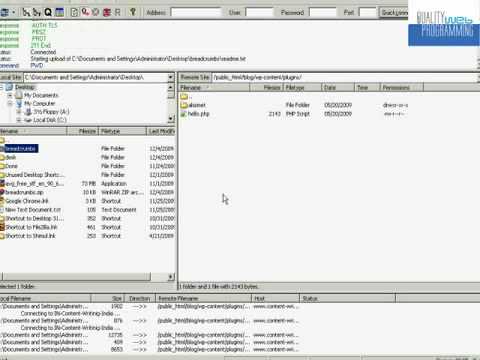Sort local files by Last Modified column
This screenshot has width=480, height=360.
click(161, 131)
